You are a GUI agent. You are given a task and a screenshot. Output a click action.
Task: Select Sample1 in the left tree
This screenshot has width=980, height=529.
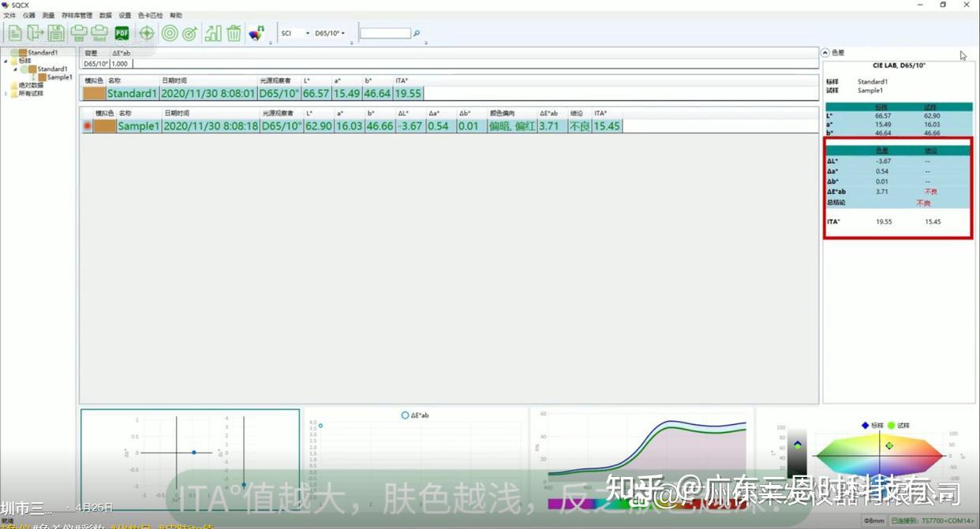click(58, 76)
